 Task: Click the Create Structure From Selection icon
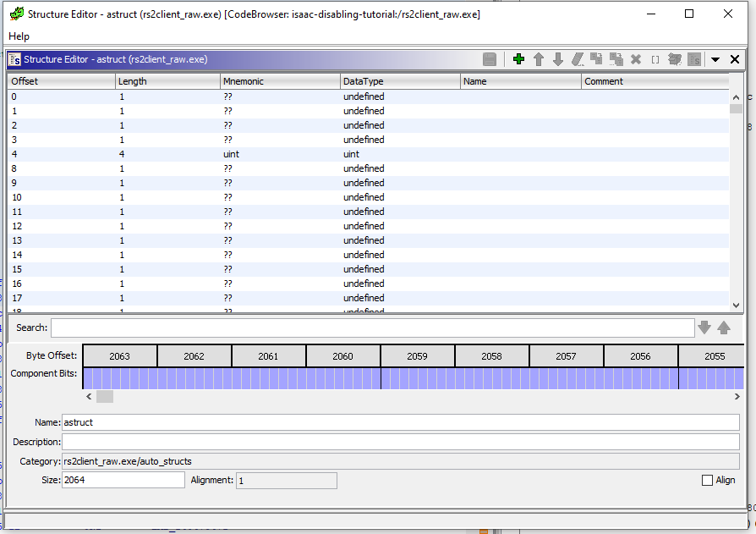coord(694,59)
